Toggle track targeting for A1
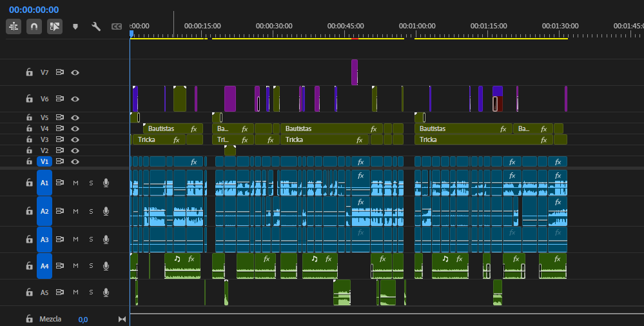The height and width of the screenshot is (326, 644). [x=44, y=183]
